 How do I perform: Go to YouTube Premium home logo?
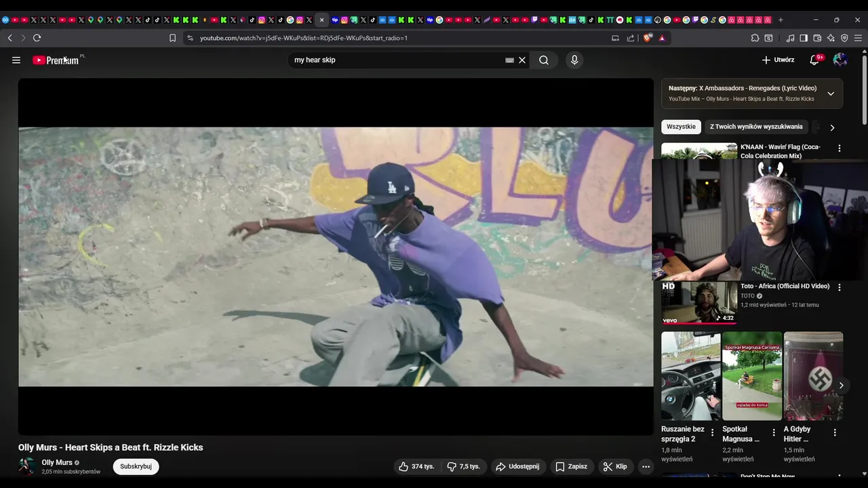pos(56,60)
